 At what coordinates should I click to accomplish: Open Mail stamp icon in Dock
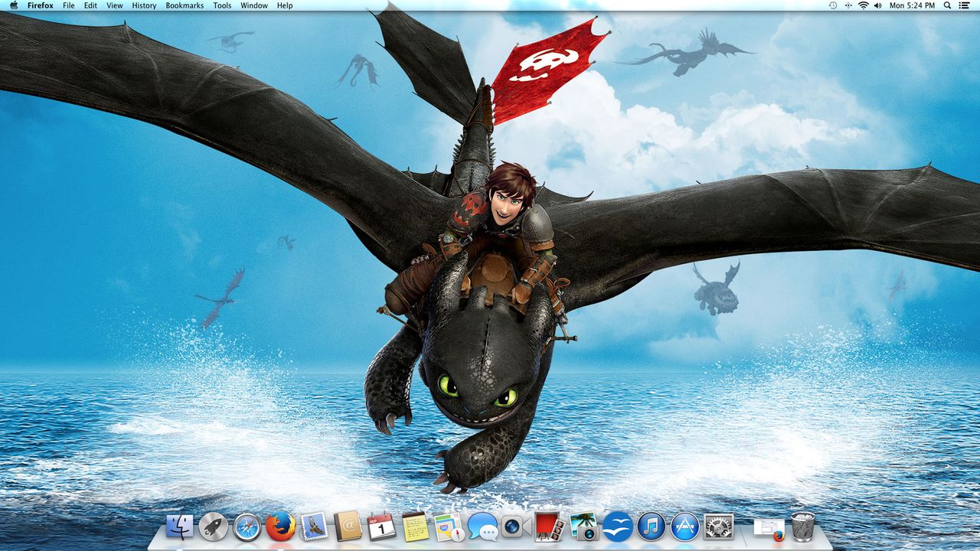click(314, 527)
